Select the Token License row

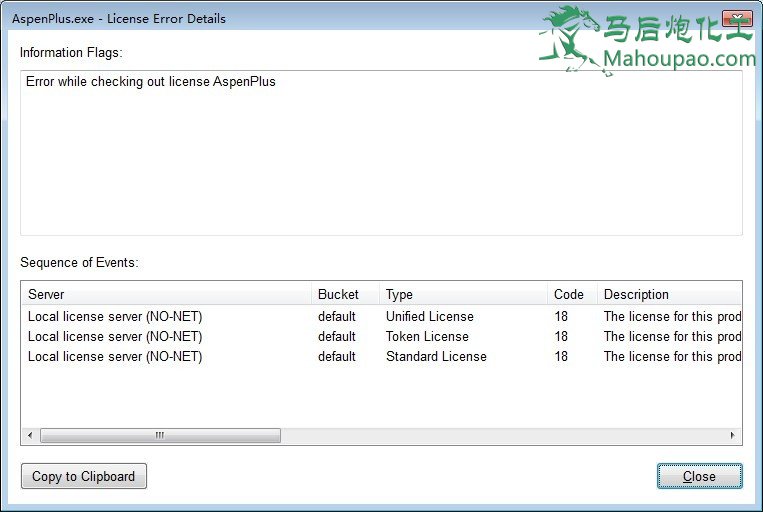[382, 336]
